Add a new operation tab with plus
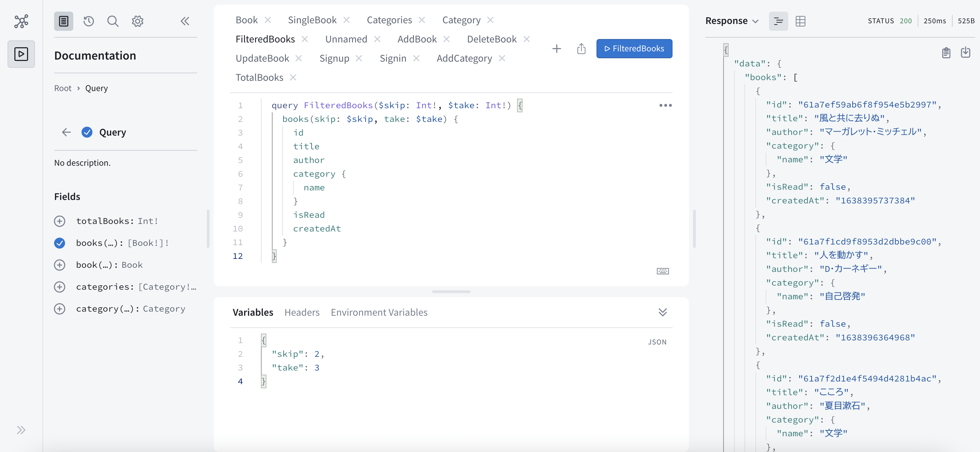This screenshot has width=980, height=452. tap(556, 49)
